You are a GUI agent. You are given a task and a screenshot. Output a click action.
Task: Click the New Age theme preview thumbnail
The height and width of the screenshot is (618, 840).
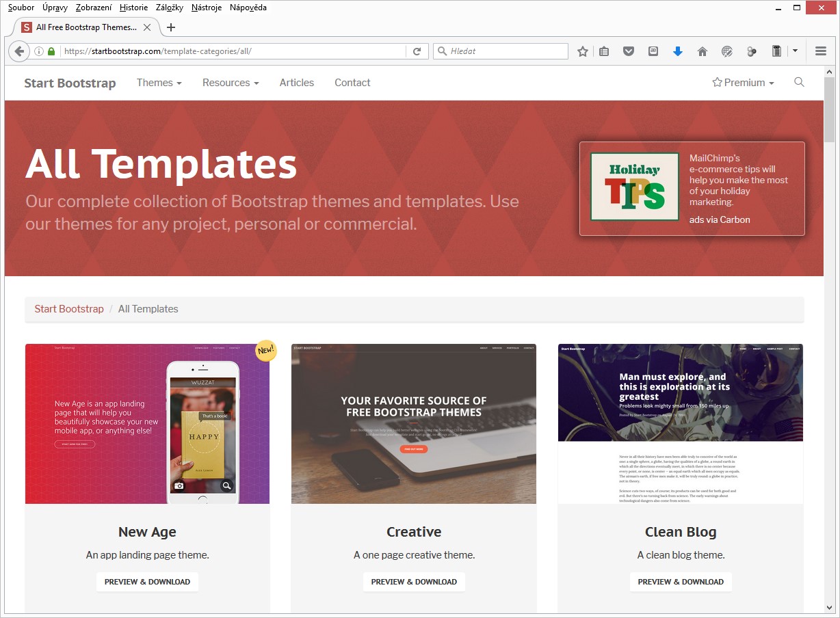[x=148, y=424]
